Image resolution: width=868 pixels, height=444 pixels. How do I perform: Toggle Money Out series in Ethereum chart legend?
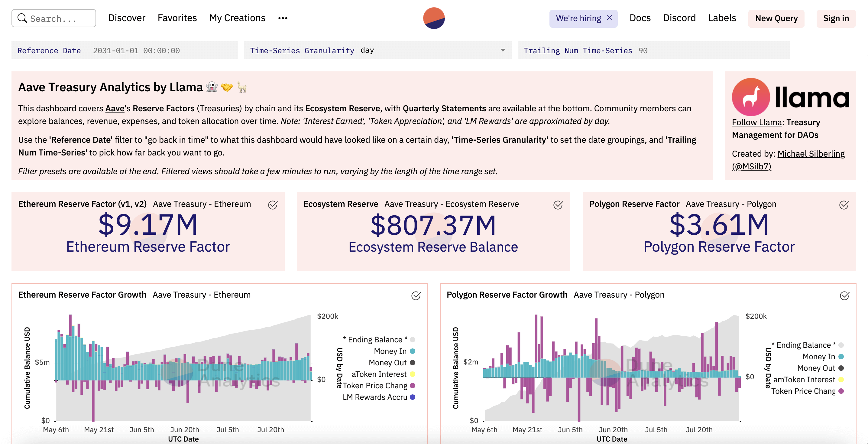click(392, 363)
